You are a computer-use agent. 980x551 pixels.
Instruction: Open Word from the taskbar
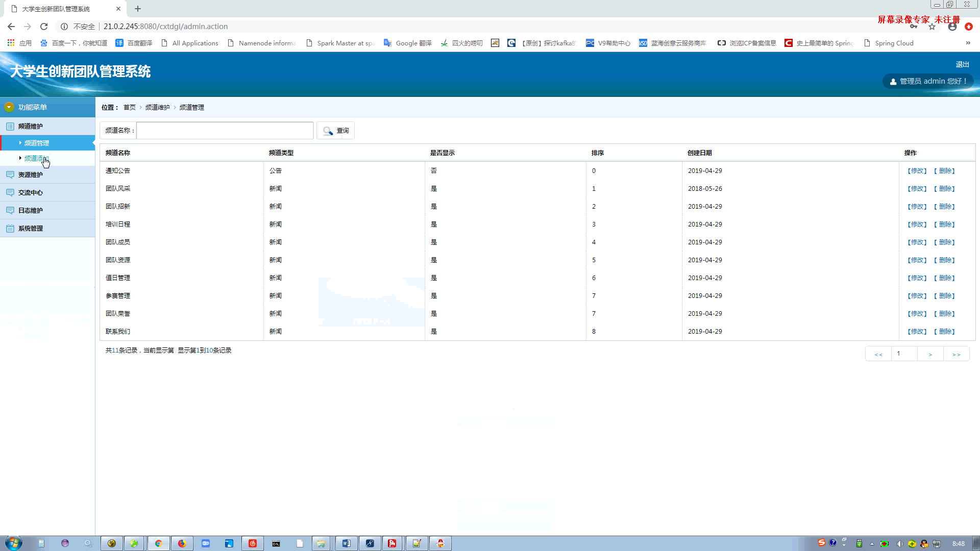346,543
